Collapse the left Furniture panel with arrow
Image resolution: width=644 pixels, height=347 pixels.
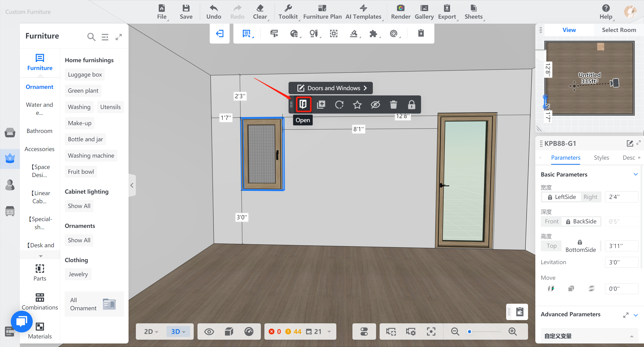click(132, 185)
